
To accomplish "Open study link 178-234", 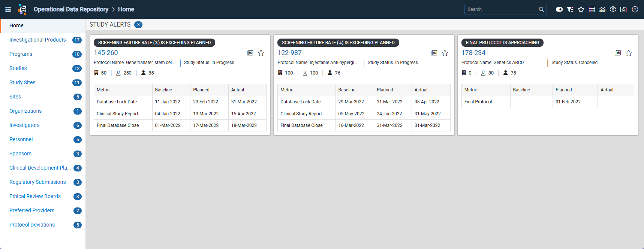I will (x=473, y=53).
